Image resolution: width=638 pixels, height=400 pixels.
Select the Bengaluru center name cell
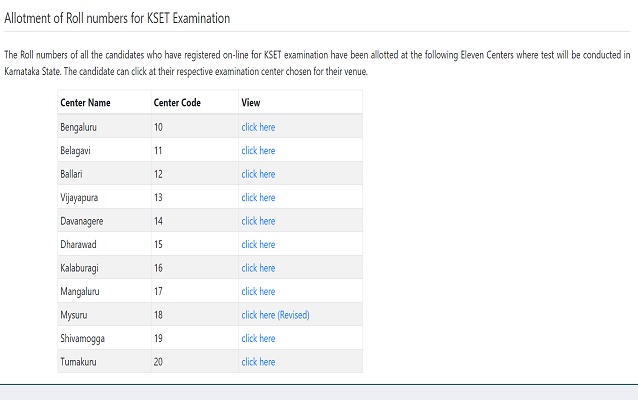point(84,128)
